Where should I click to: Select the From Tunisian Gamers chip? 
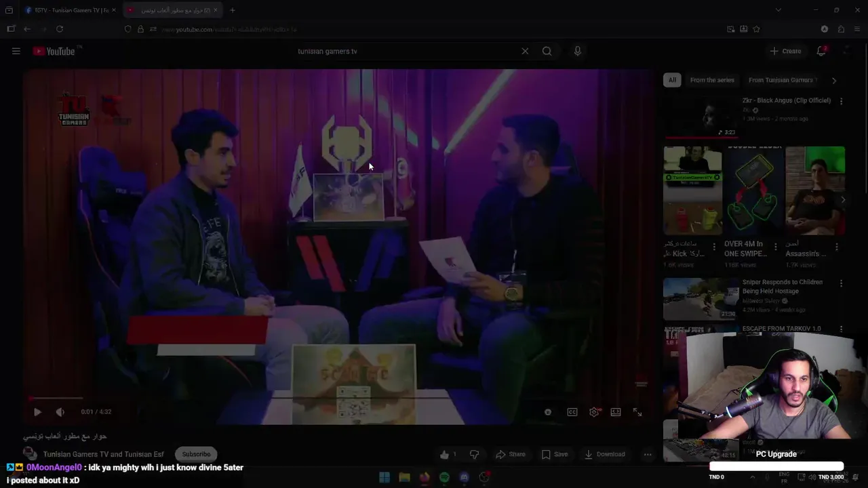coord(781,80)
